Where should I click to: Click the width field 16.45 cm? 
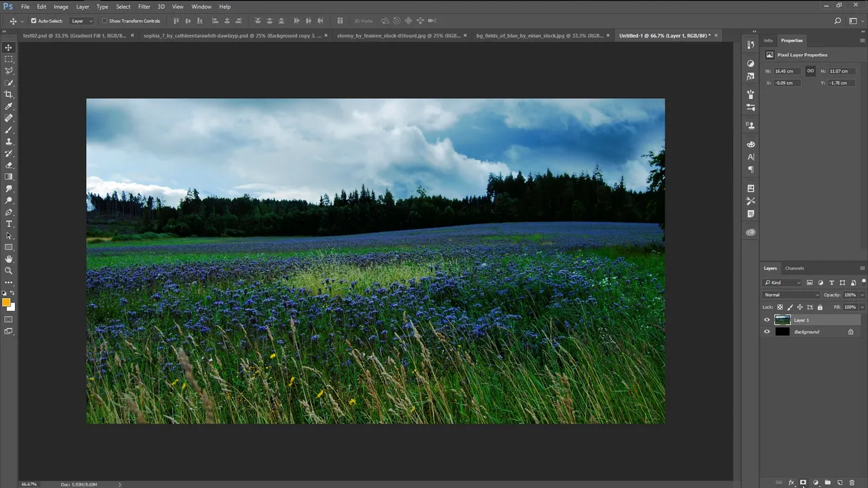[787, 71]
